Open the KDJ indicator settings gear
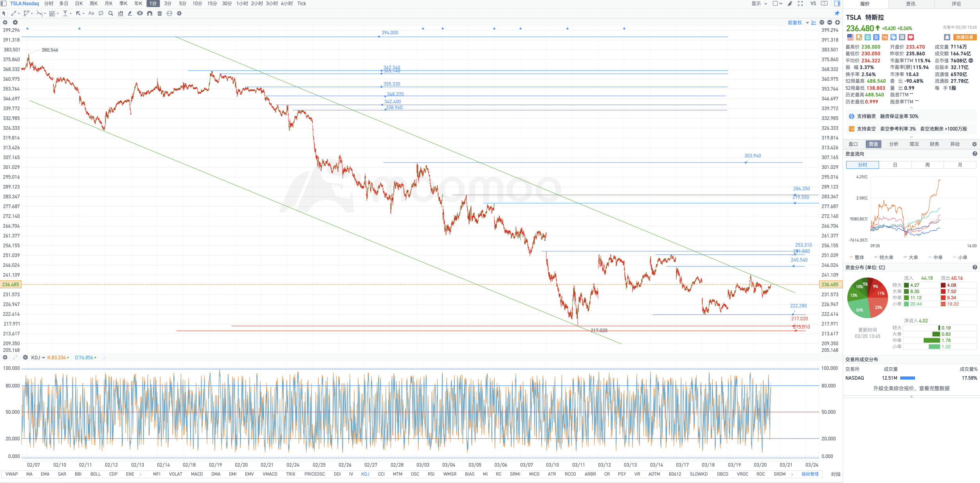Image resolution: width=980 pixels, height=483 pixels. (x=5, y=357)
